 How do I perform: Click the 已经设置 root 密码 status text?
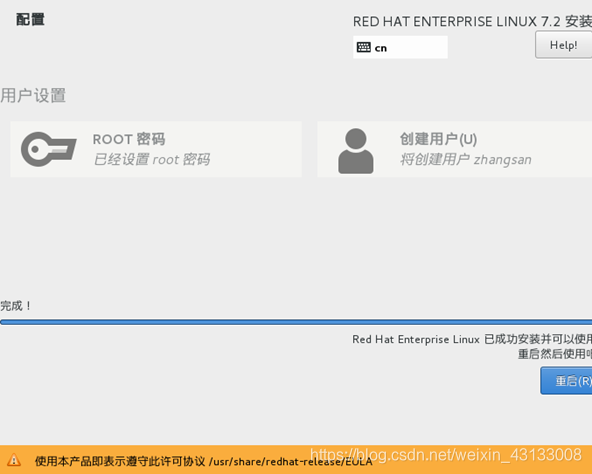click(x=152, y=159)
